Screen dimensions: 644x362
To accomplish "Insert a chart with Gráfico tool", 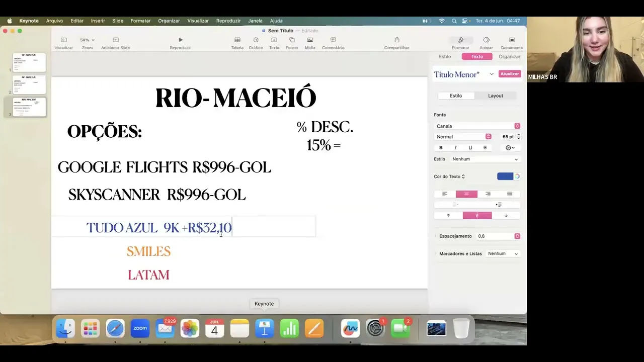I will click(256, 43).
